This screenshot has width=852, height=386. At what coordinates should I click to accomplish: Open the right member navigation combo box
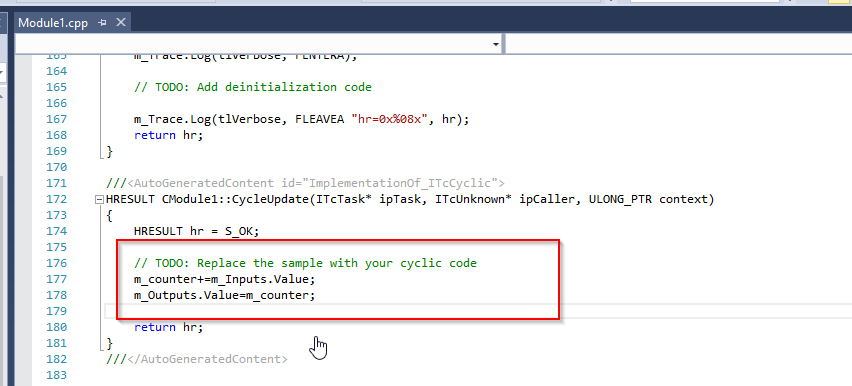[679, 44]
